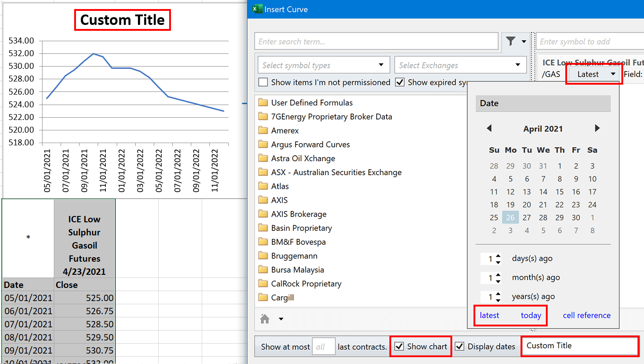Select the 525.00 cell
The image size is (644, 364).
85,298
